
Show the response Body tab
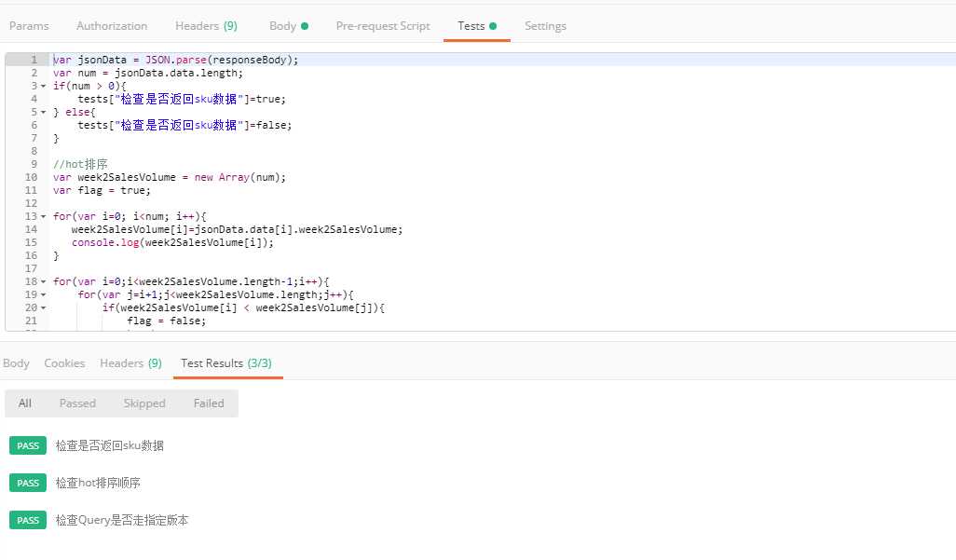pos(16,363)
